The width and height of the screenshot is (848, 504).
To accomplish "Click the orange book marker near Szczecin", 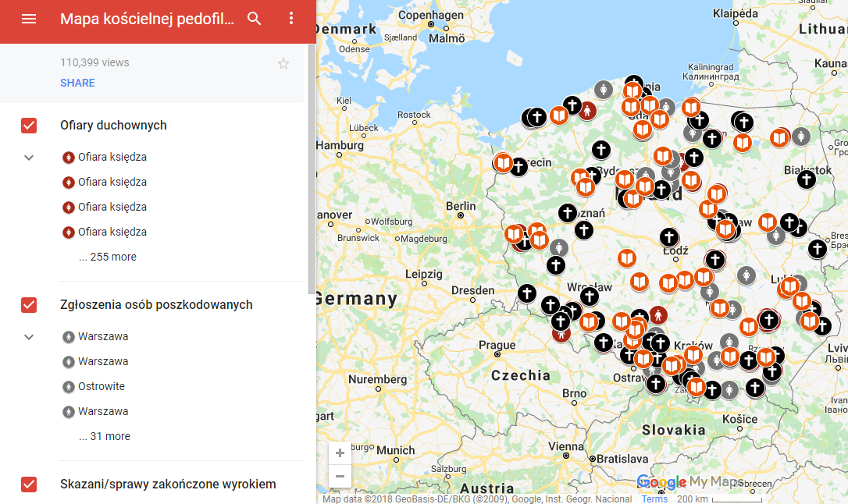I will pyautogui.click(x=504, y=162).
